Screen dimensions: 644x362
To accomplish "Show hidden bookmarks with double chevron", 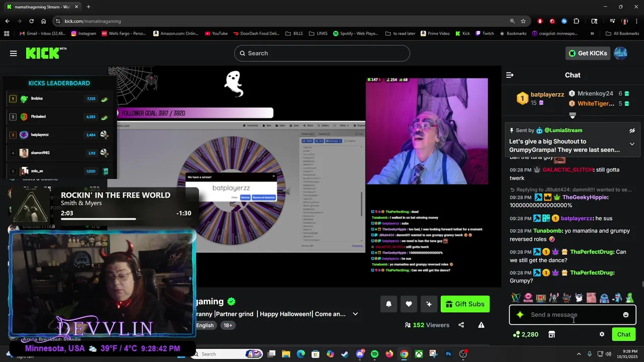I will pos(592,34).
